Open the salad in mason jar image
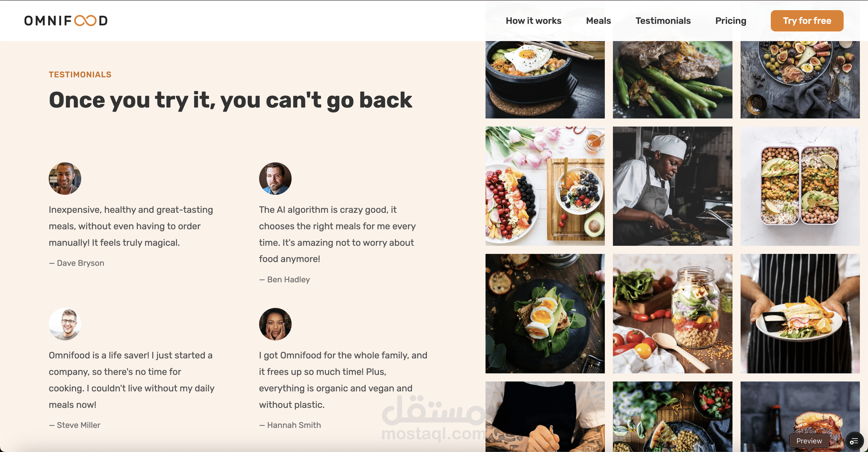Screen dimensions: 868x452 673,314
